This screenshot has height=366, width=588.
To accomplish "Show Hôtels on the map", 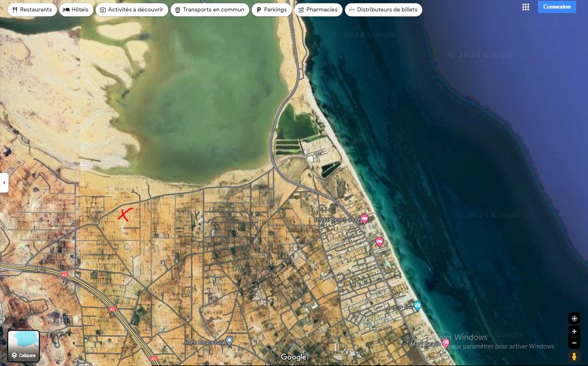I will (76, 10).
